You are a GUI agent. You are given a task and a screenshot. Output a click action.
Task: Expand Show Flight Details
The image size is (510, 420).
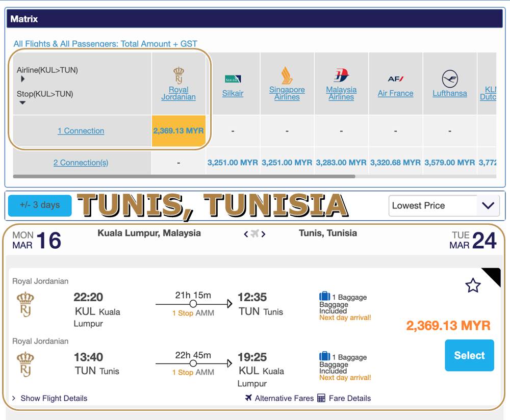(50, 398)
